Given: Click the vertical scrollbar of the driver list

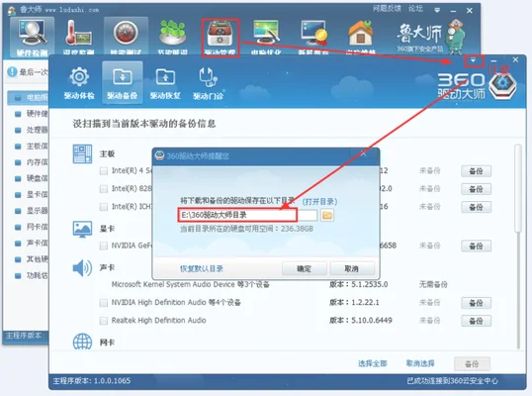Looking at the screenshot, I should (517, 188).
